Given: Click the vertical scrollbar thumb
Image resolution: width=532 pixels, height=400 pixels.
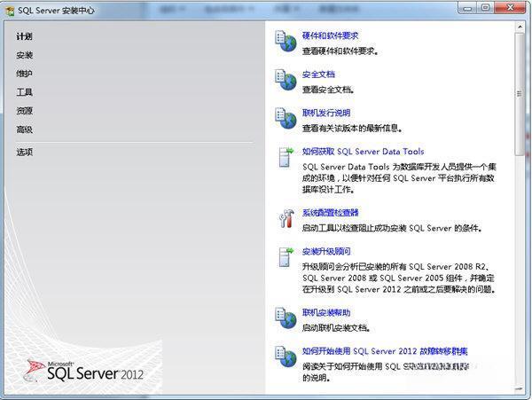Looking at the screenshot, I should tap(520, 94).
